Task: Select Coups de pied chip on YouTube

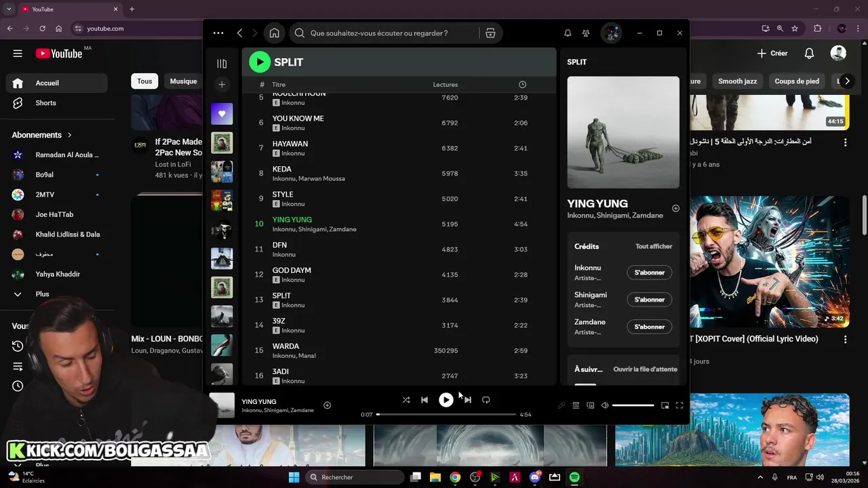Action: (x=797, y=81)
